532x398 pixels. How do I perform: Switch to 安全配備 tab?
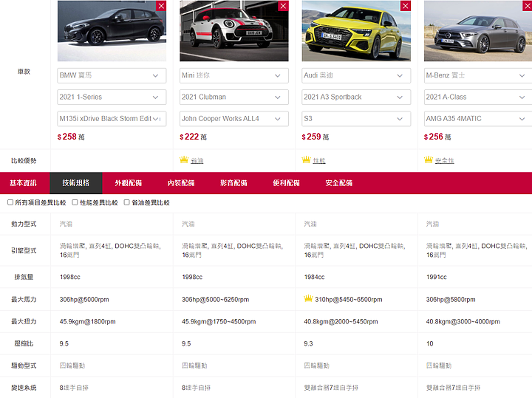point(339,183)
